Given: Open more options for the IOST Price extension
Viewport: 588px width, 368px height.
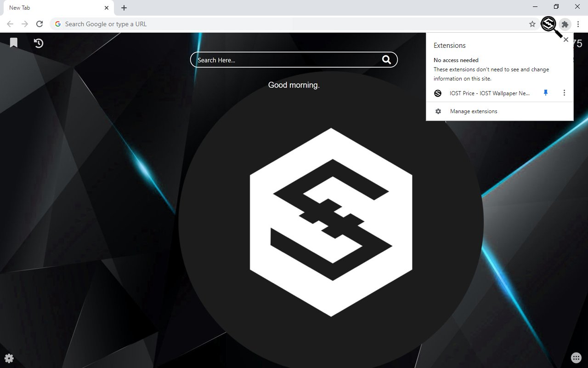Looking at the screenshot, I should 564,93.
